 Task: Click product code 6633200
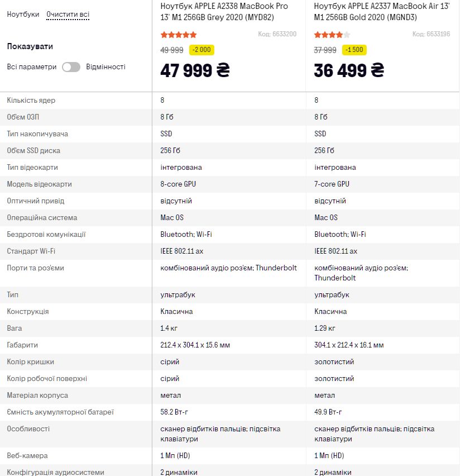click(x=277, y=35)
